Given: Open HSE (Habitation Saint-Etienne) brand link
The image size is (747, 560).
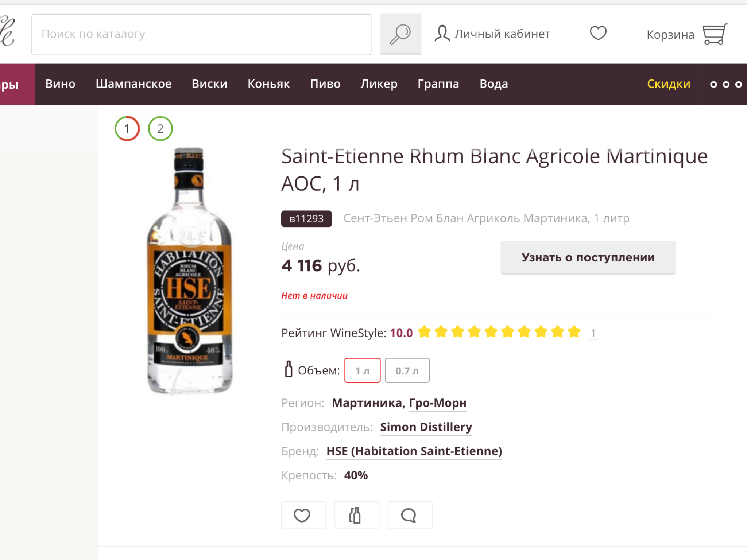Looking at the screenshot, I should pos(414,451).
